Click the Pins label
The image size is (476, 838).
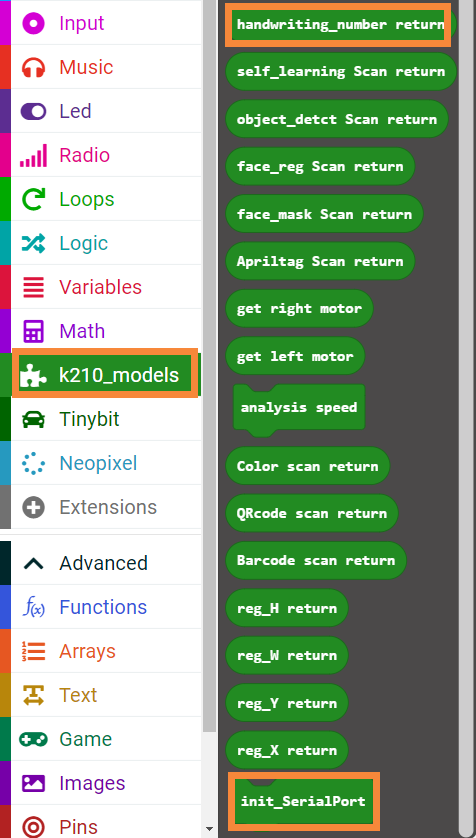(x=78, y=826)
